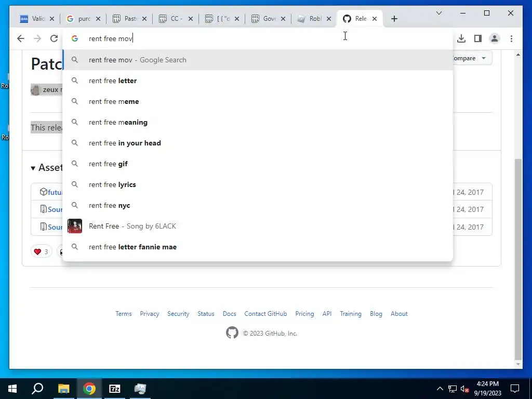Screen dimensions: 532x399
Task: Open the Blog footer link
Action: click(376, 314)
